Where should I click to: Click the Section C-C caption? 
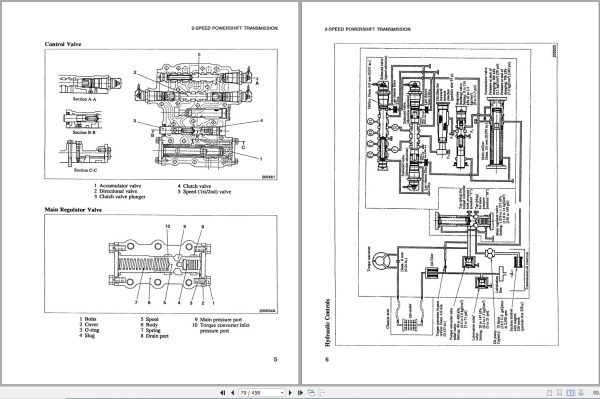[85, 170]
